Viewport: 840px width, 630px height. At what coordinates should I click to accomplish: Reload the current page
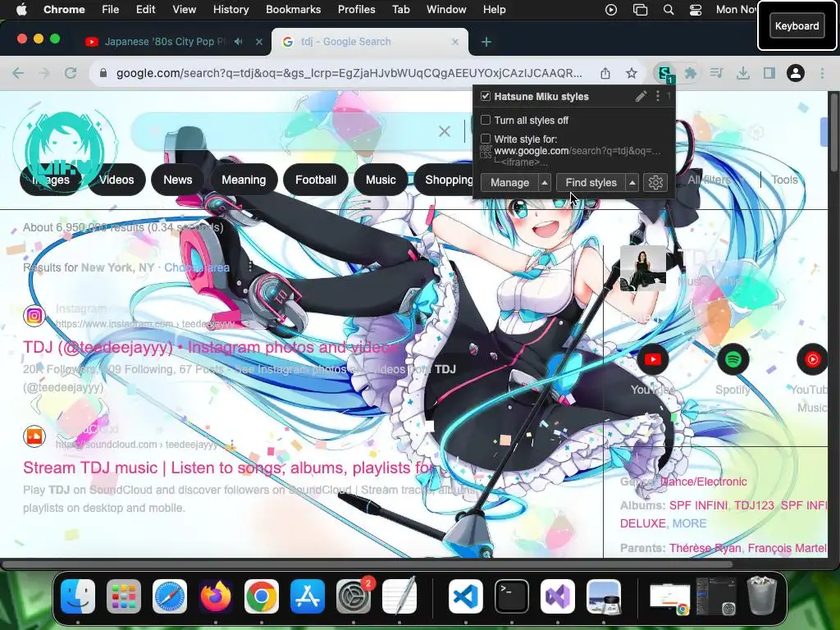pos(71,73)
